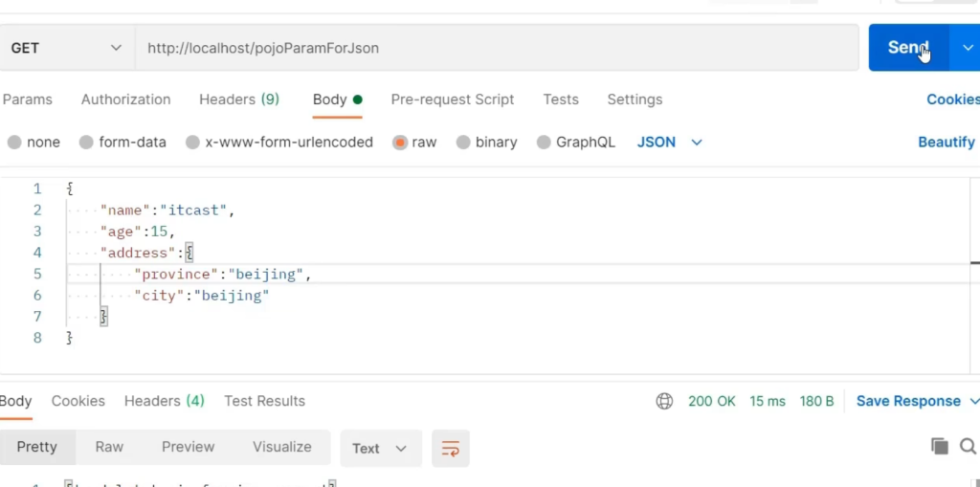Image resolution: width=980 pixels, height=487 pixels.
Task: Click the copy response icon
Action: (940, 446)
